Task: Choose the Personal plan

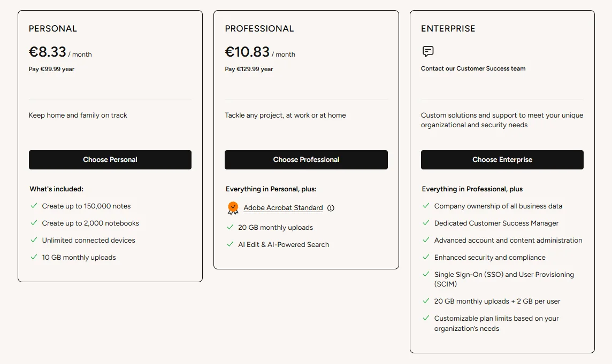Action: pos(110,160)
